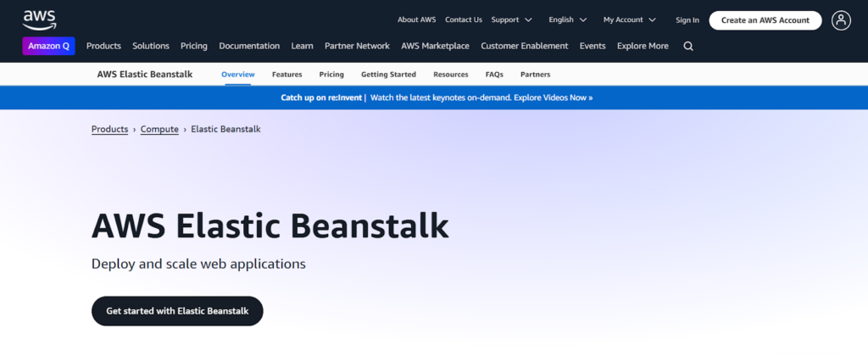This screenshot has width=868, height=356.
Task: Click the Explore Videos Now banner link
Action: pyautogui.click(x=554, y=97)
